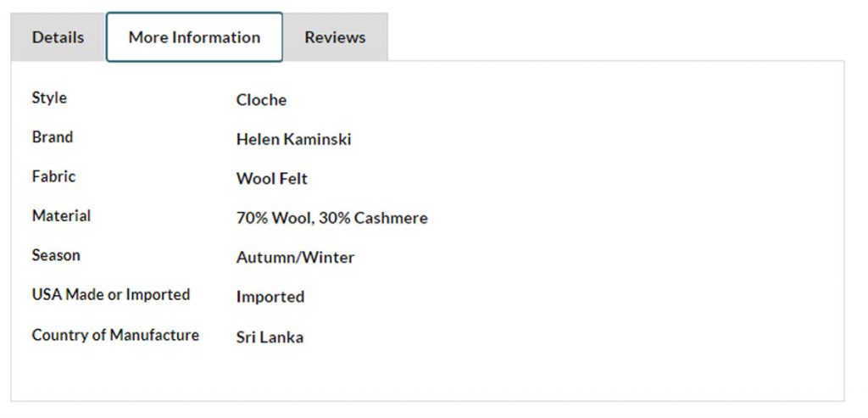Click the Season attribute label
The image size is (868, 418).
point(56,254)
